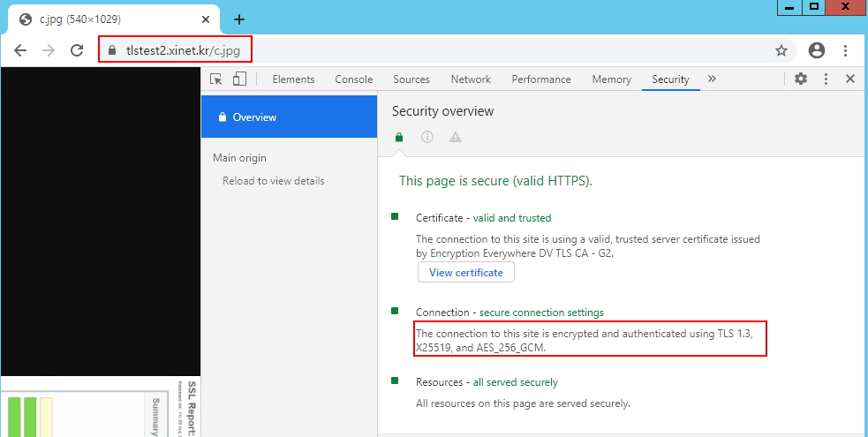Switch to the Network tab

coord(471,79)
